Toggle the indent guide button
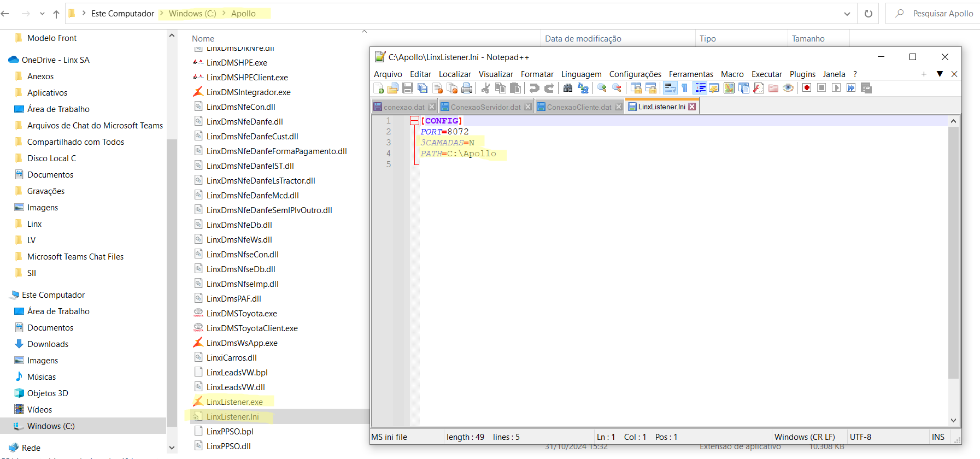 (x=700, y=88)
